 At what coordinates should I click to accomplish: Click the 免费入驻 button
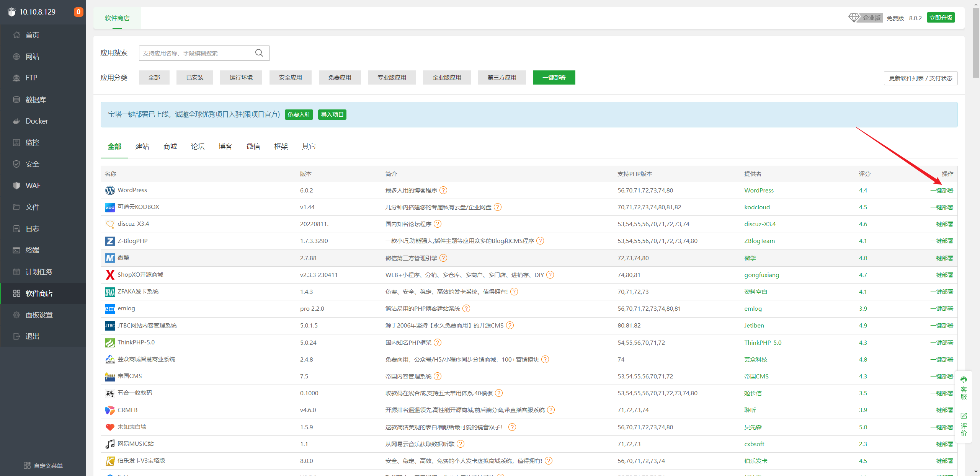pyautogui.click(x=299, y=115)
